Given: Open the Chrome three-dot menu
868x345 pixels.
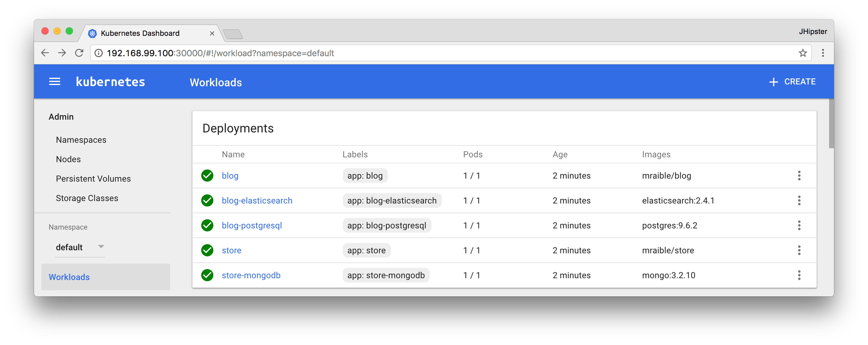Looking at the screenshot, I should pyautogui.click(x=823, y=53).
